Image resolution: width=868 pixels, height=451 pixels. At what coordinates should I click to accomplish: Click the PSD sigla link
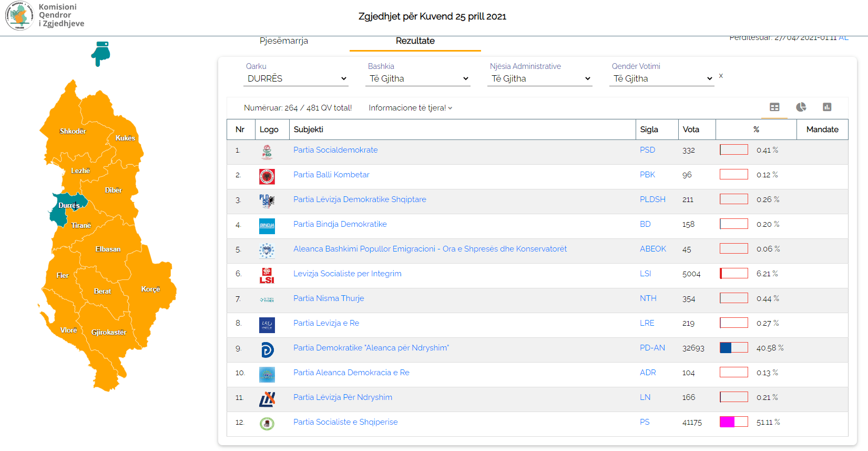click(x=647, y=150)
